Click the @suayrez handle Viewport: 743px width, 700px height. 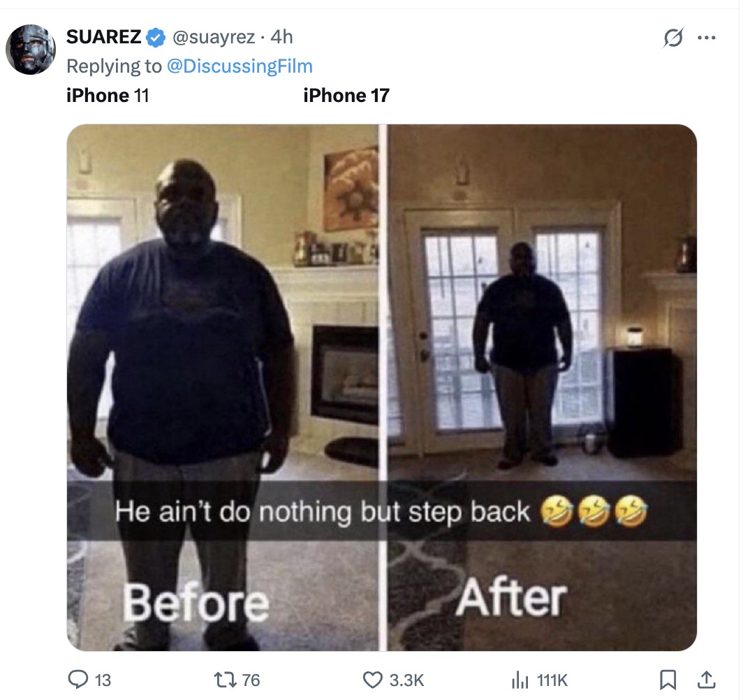[x=214, y=37]
